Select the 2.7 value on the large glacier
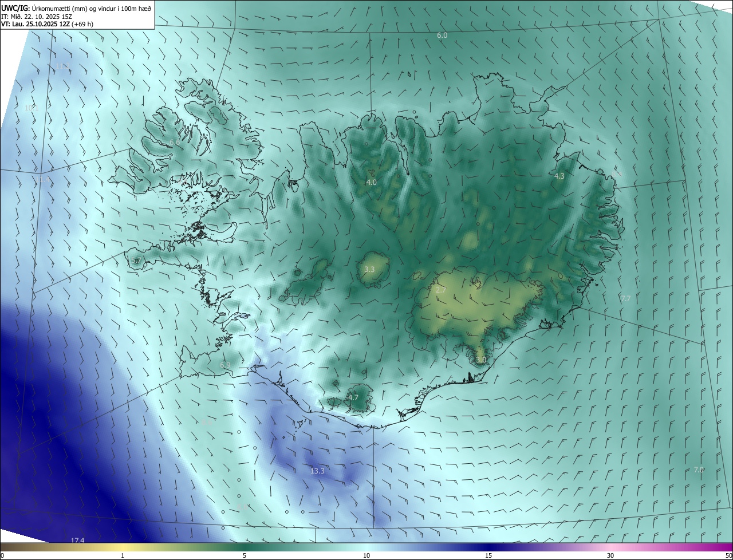 [441, 290]
